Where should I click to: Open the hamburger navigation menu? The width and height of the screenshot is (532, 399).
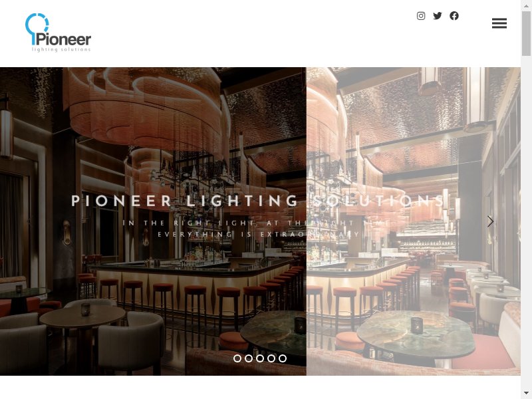pyautogui.click(x=499, y=23)
